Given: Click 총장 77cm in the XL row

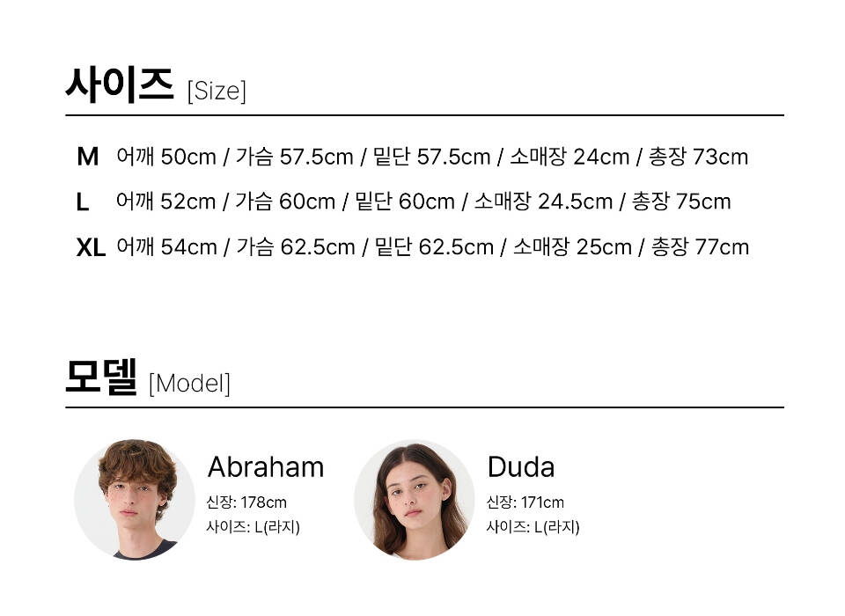Looking at the screenshot, I should pos(700,247).
